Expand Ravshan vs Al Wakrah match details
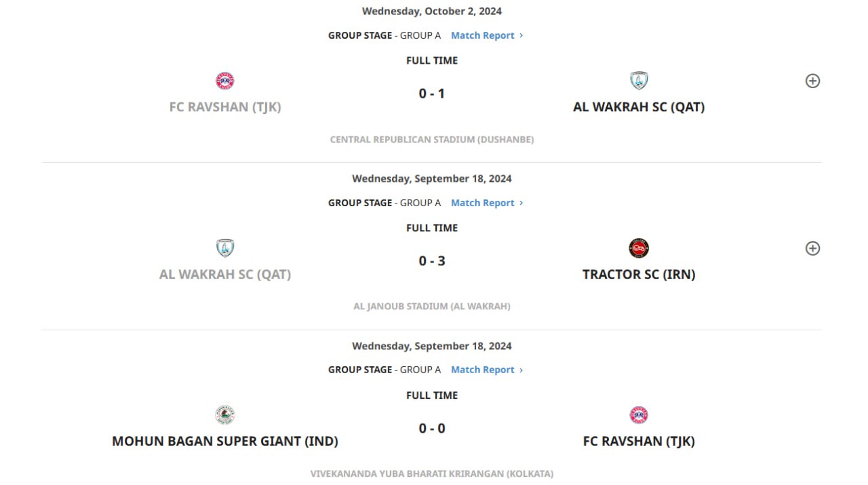 (812, 81)
